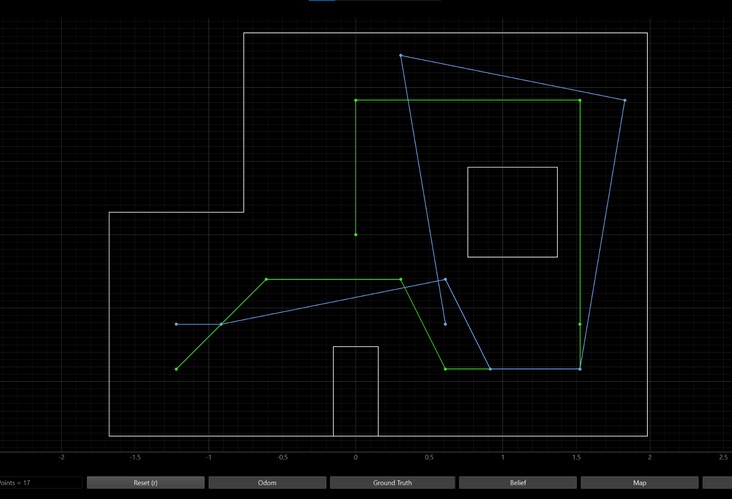Click the x-axis tick label '-0.5'
The height and width of the screenshot is (499, 732).
(282, 457)
